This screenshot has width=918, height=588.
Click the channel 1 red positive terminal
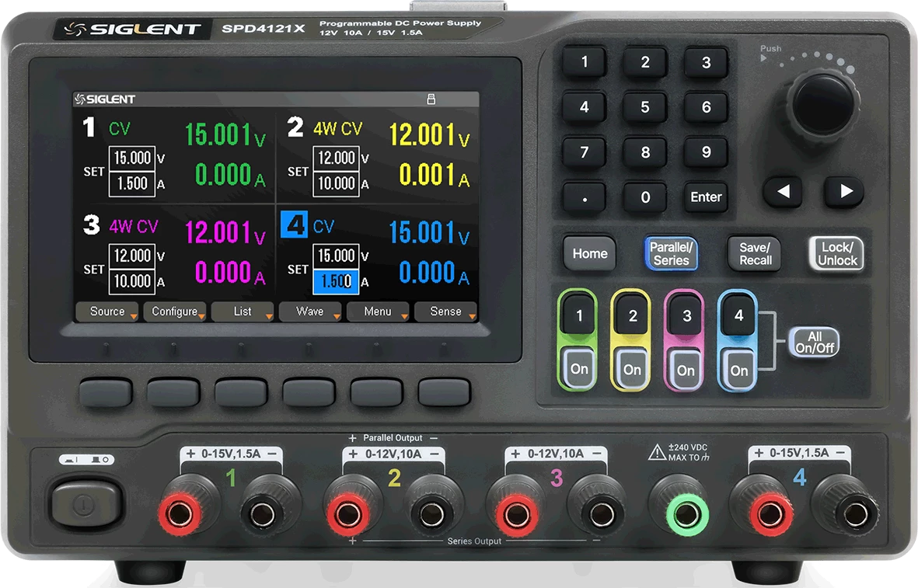point(180,514)
